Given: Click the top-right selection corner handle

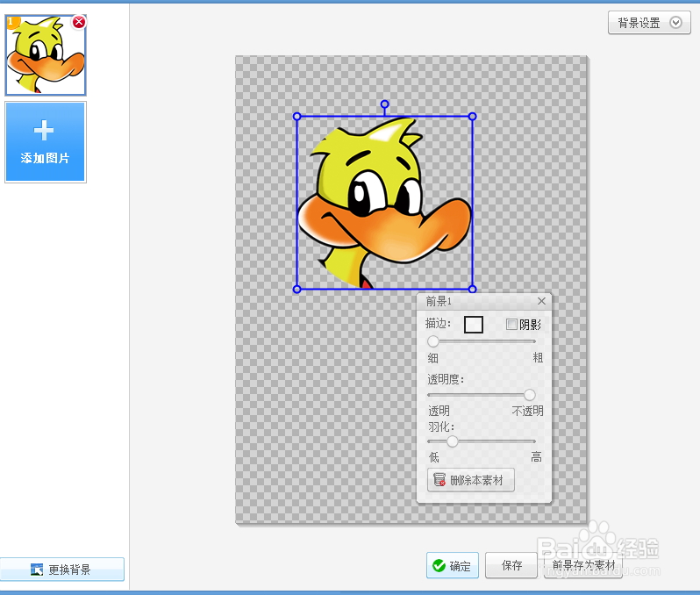Looking at the screenshot, I should click(x=472, y=117).
